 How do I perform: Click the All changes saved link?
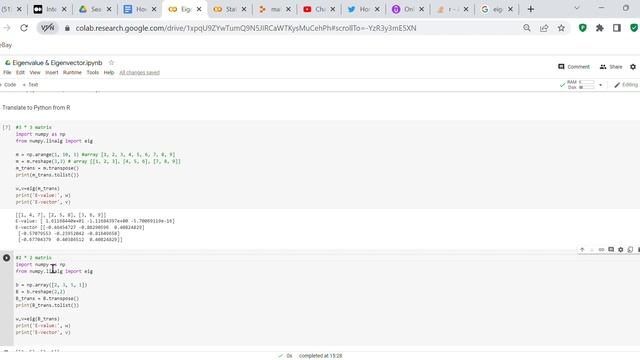point(139,73)
